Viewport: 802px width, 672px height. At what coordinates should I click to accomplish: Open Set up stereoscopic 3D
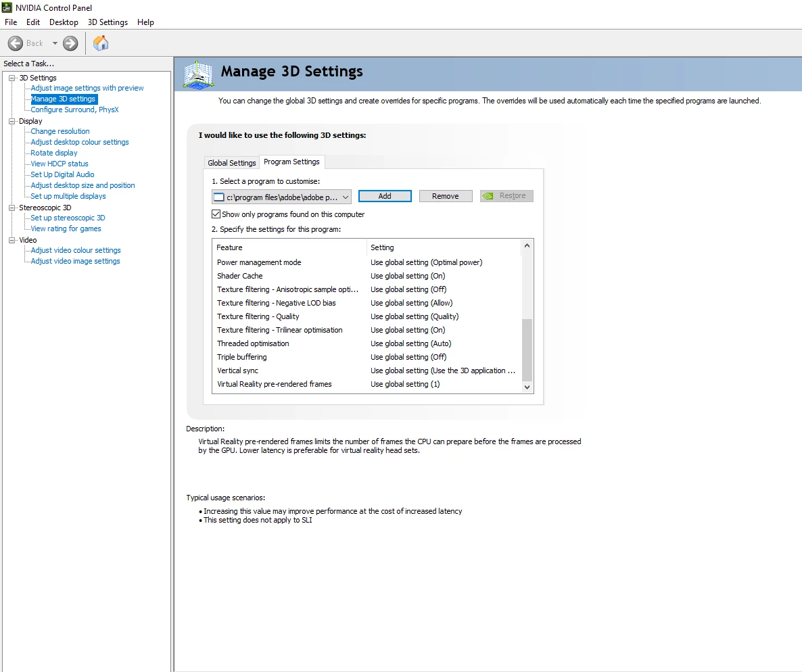[68, 218]
